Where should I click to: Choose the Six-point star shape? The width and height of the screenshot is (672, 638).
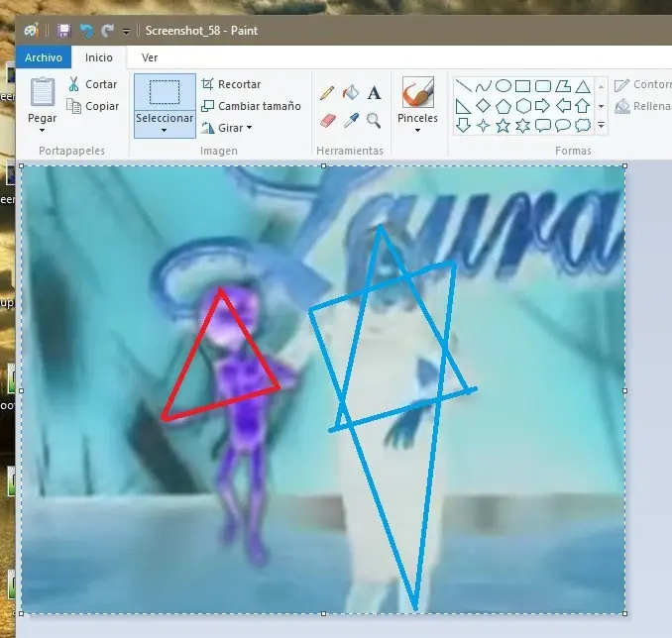(x=523, y=126)
